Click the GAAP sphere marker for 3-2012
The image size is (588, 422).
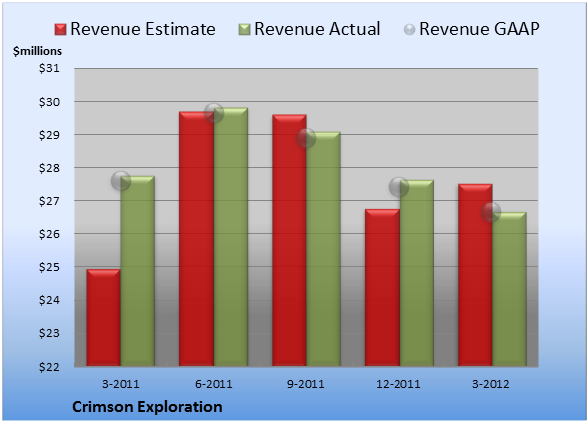[x=491, y=212]
